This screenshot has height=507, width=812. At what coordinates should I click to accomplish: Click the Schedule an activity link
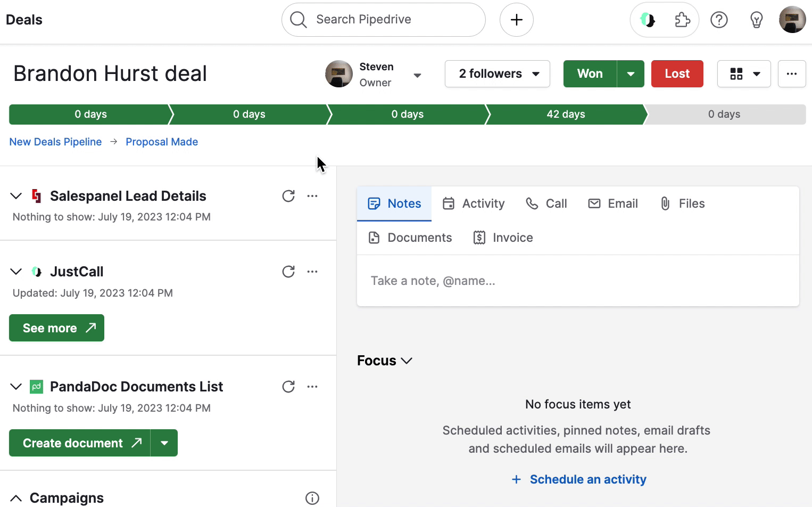pyautogui.click(x=578, y=479)
